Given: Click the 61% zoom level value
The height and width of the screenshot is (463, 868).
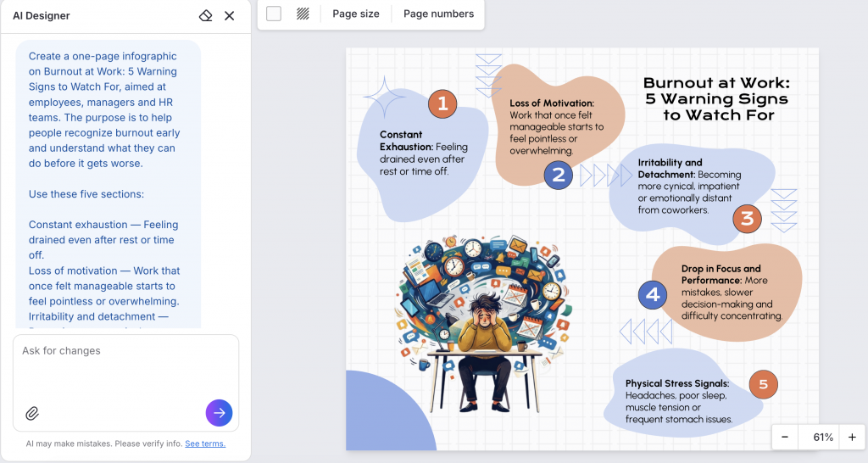Looking at the screenshot, I should click(x=822, y=437).
